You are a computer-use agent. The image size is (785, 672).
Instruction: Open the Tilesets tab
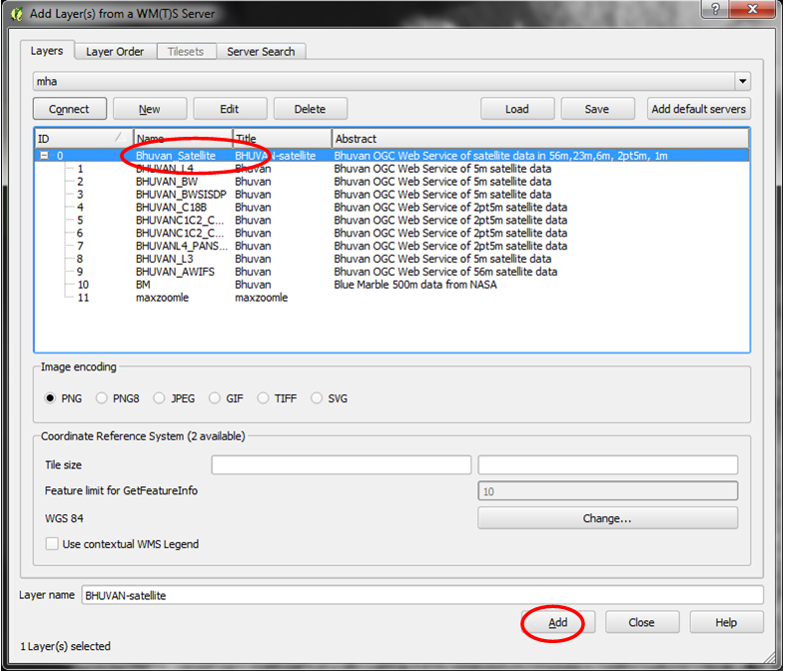[186, 52]
